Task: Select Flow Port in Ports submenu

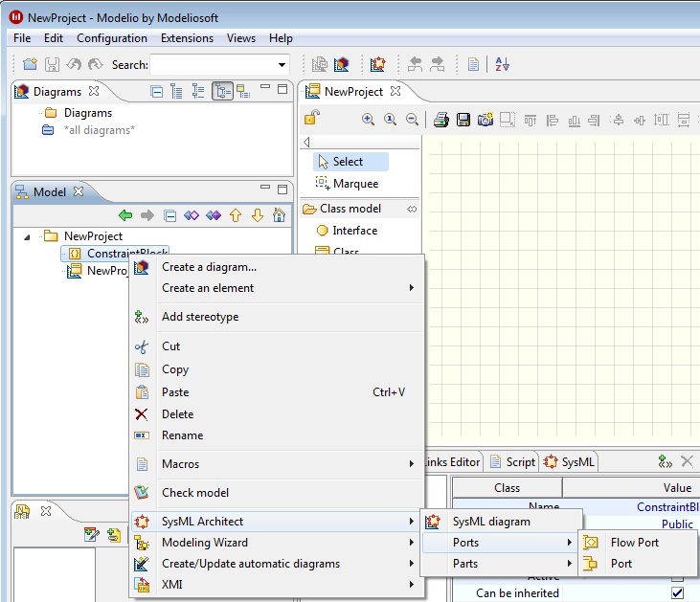Action: click(x=638, y=543)
